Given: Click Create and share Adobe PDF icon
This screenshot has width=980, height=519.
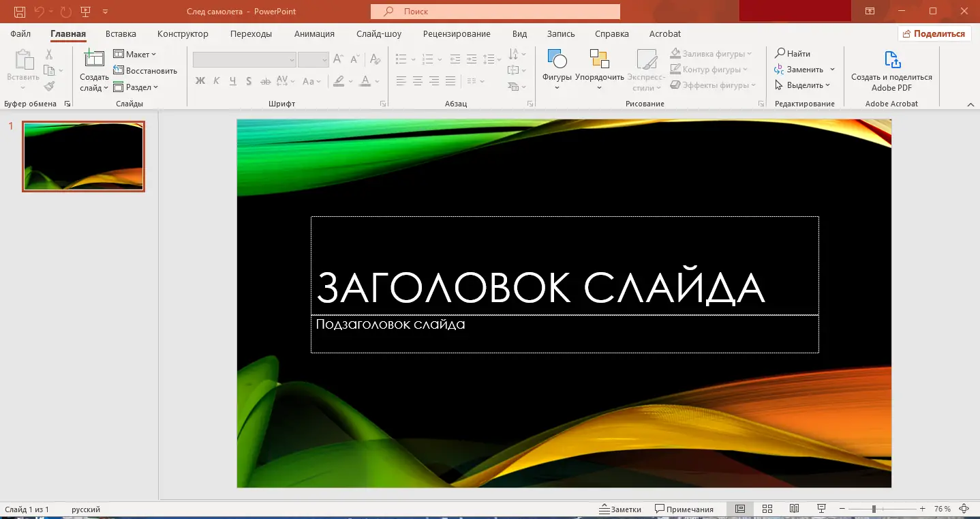Looking at the screenshot, I should pos(891,61).
